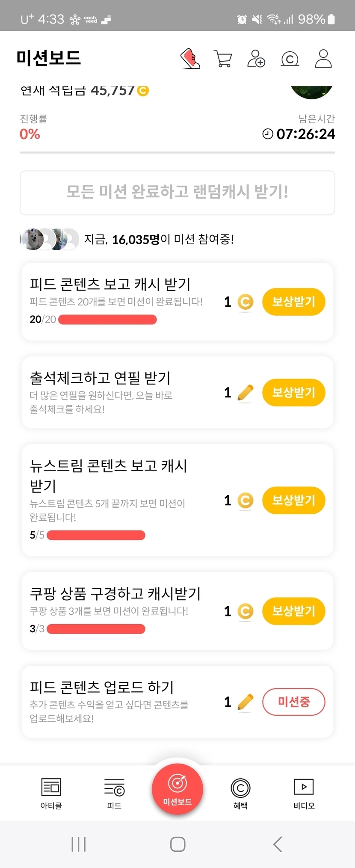This screenshot has width=355, height=868.
Task: Open the cash coin icon in header
Action: pos(290,59)
